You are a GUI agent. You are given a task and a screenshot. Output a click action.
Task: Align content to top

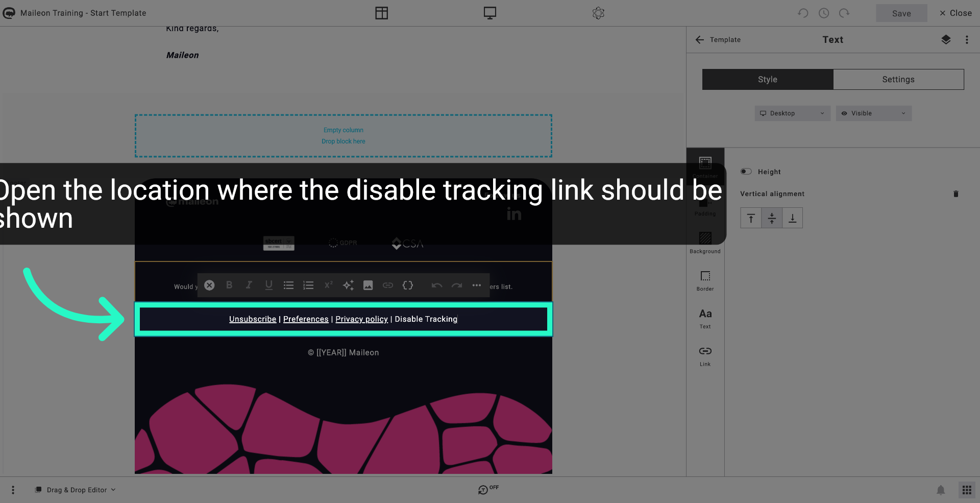click(x=751, y=218)
